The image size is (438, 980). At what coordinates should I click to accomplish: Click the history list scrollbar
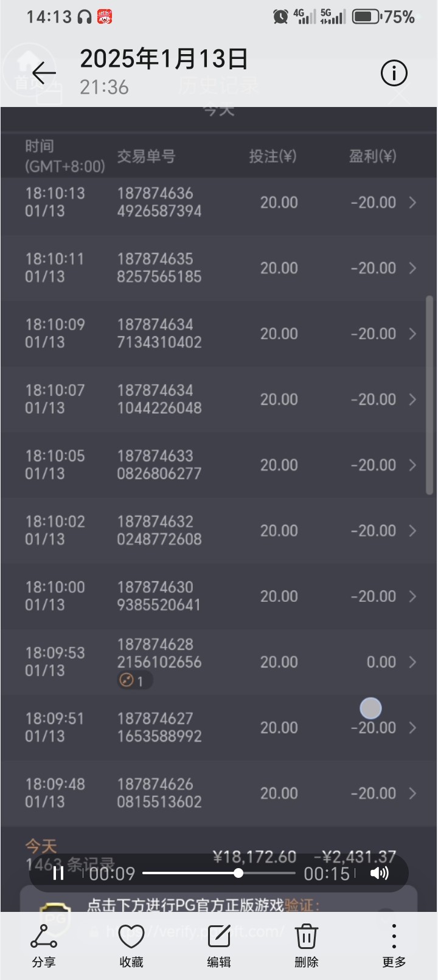429,395
